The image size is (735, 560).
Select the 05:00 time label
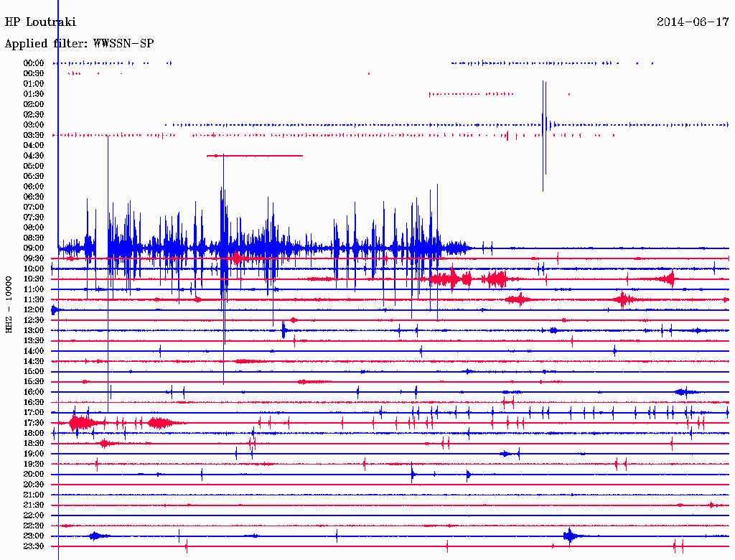(x=34, y=166)
